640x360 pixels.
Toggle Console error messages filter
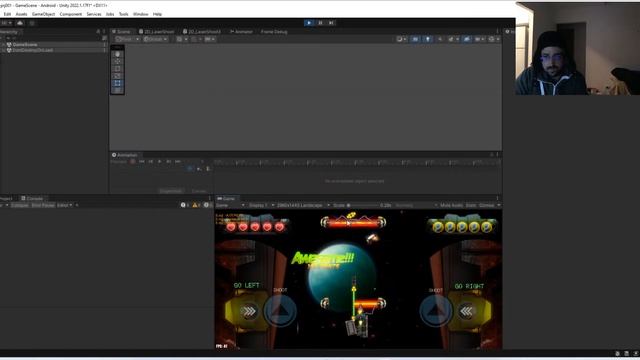208,205
